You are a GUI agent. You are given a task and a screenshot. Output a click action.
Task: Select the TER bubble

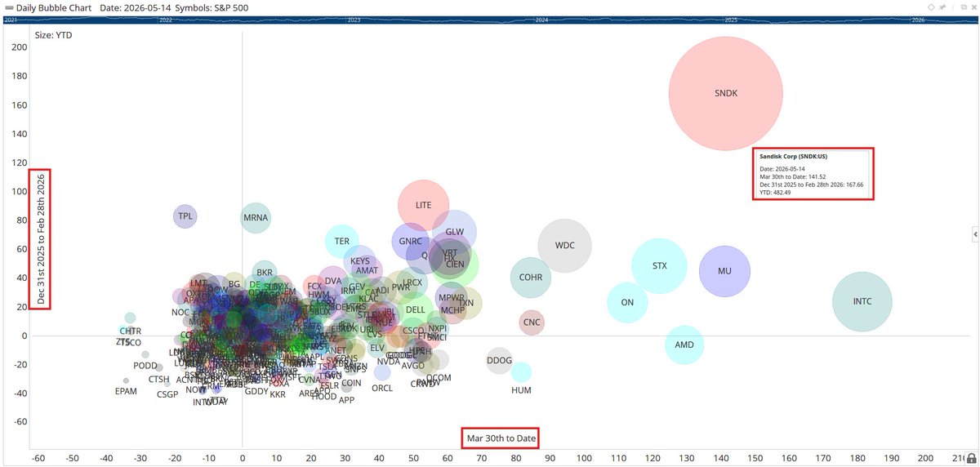coord(342,241)
